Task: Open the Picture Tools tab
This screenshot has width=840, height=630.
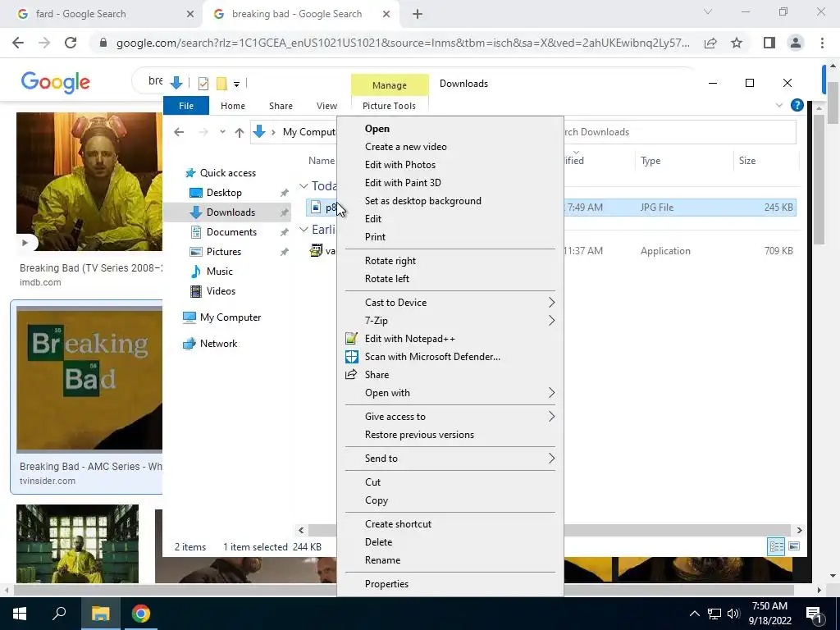Action: pos(389,106)
